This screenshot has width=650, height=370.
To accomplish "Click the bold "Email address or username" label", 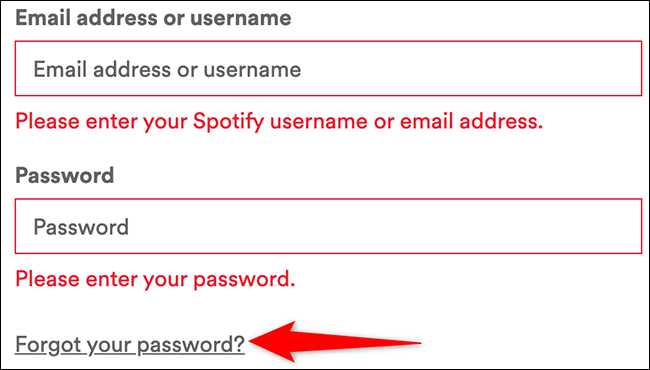I will click(x=153, y=17).
